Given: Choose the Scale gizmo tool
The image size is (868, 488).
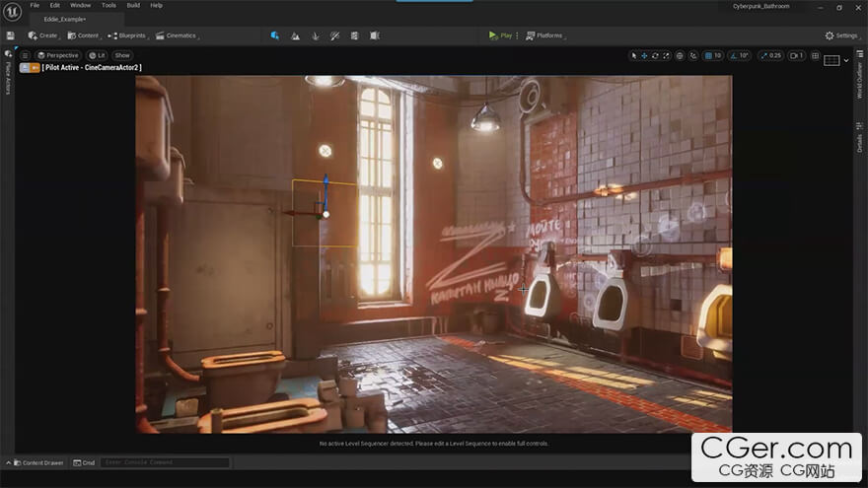Looking at the screenshot, I should tap(666, 56).
